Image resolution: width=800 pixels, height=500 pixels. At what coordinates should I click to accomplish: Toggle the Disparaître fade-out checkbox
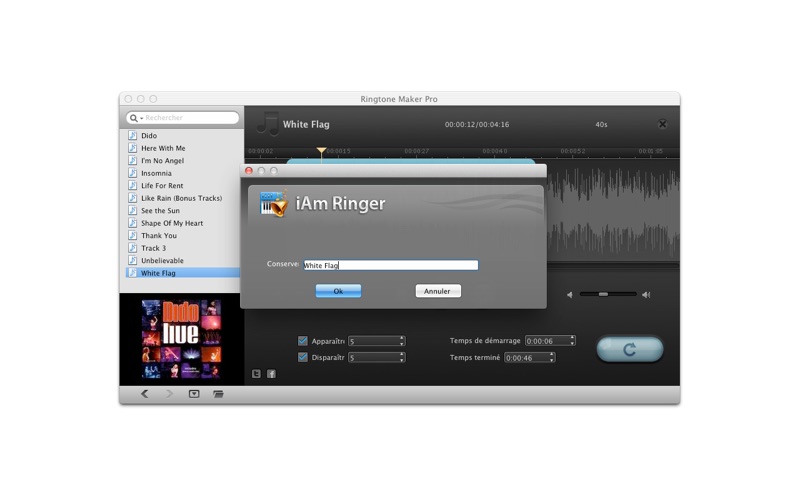point(303,357)
